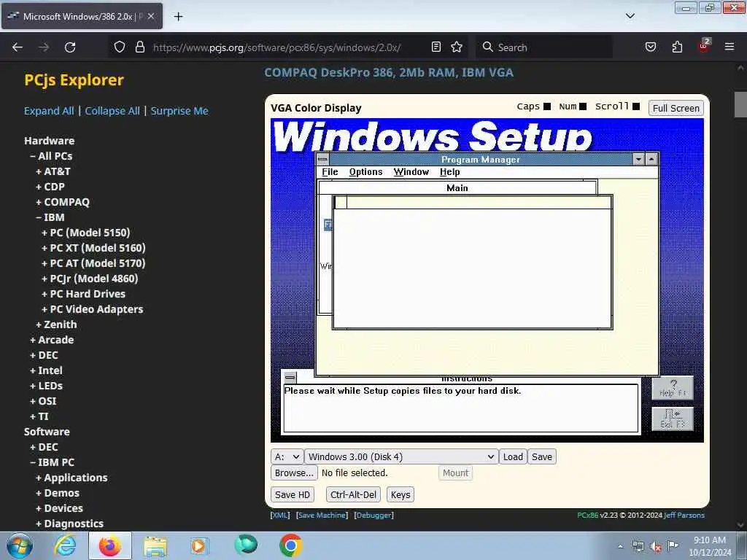Viewport: 747px width, 560px height.
Task: Open the Windows Start orb
Action: pos(20,545)
